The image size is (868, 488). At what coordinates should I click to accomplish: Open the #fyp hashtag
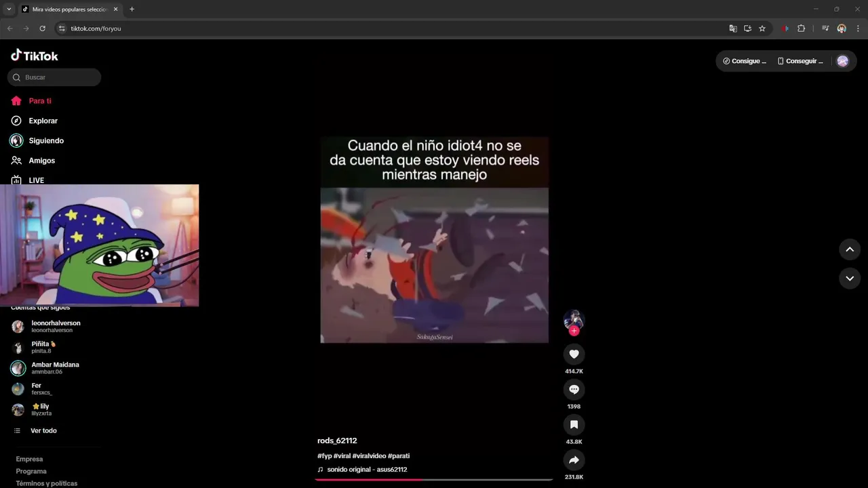[324, 456]
